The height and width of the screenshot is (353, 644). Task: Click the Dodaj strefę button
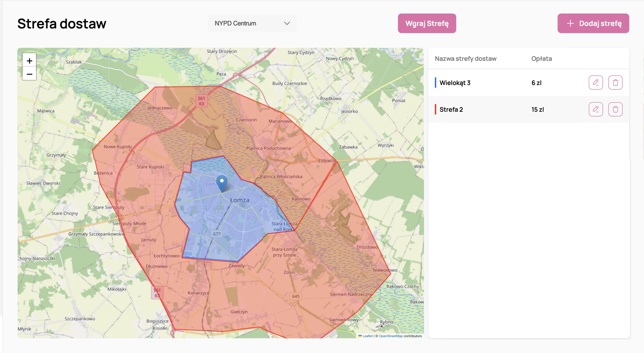593,23
